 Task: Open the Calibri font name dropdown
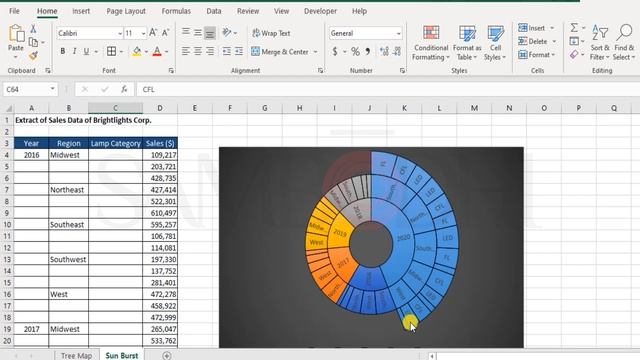[120, 33]
